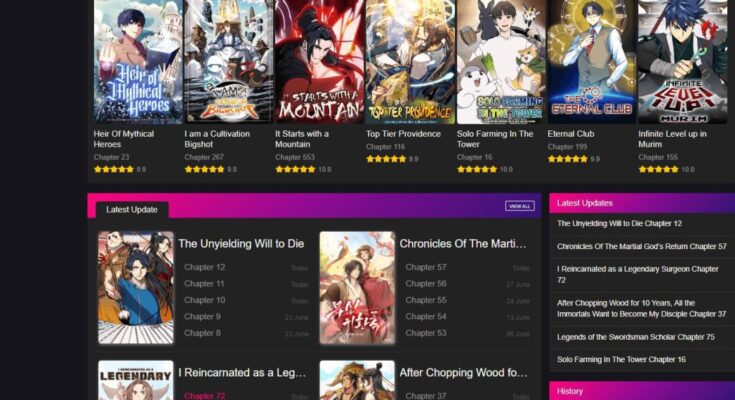Screen dimensions: 735x400
Task: Open Chapter 12 of Unyielding Will to Die
Action: click(204, 267)
